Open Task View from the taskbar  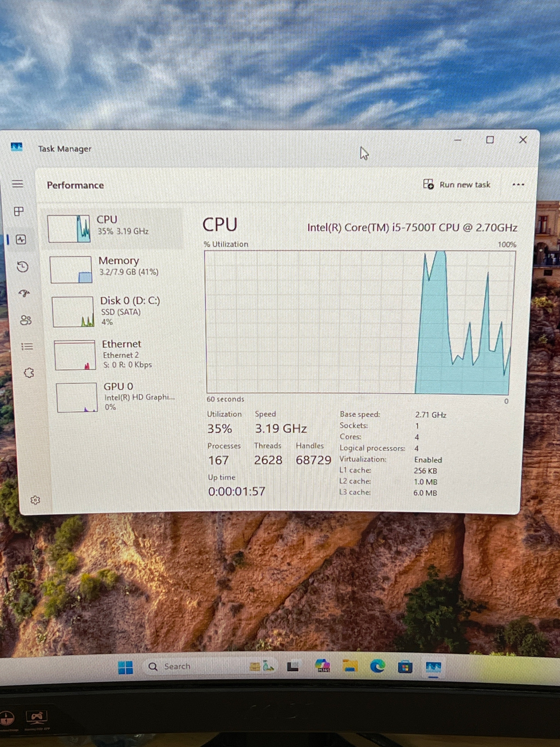click(x=292, y=666)
